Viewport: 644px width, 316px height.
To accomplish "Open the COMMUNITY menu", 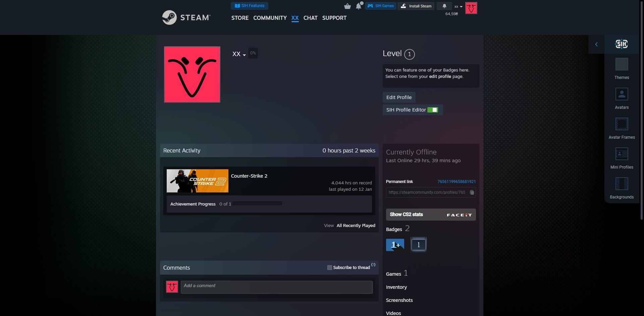I will point(270,18).
